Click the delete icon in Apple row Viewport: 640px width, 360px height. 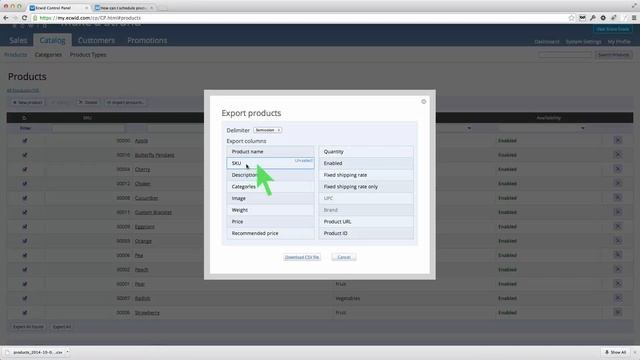coord(618,140)
